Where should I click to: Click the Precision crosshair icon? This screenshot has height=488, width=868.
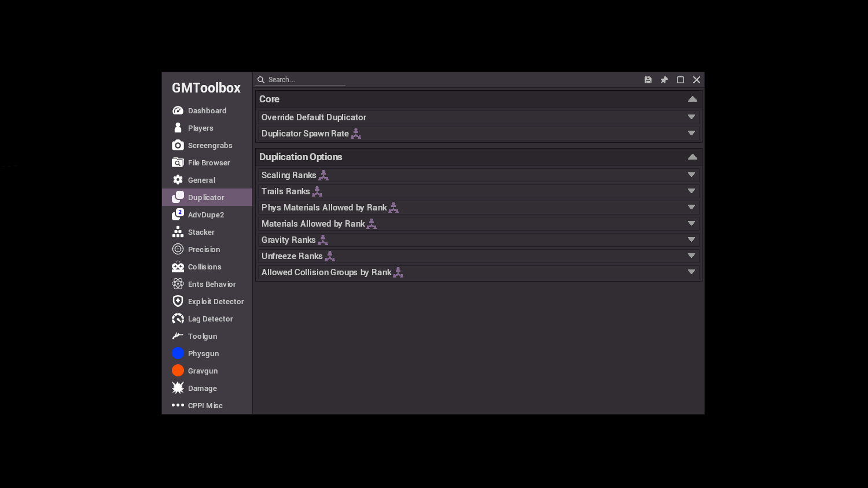(178, 249)
